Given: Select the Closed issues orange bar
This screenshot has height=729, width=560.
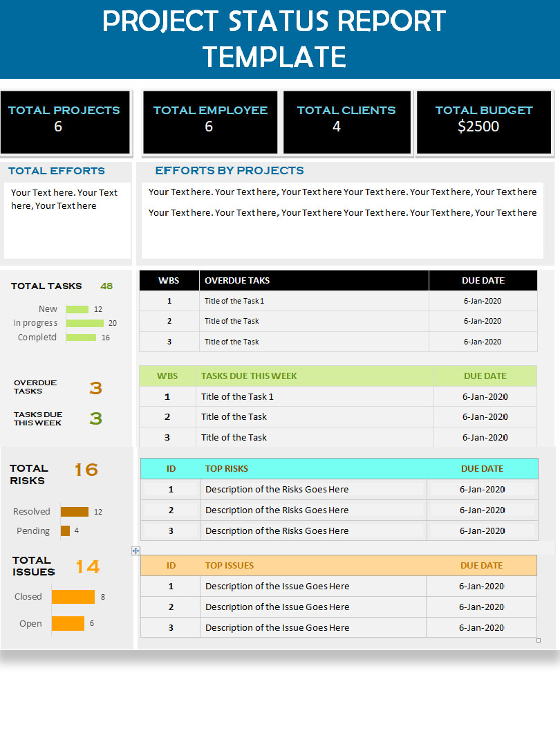Looking at the screenshot, I should [x=73, y=597].
